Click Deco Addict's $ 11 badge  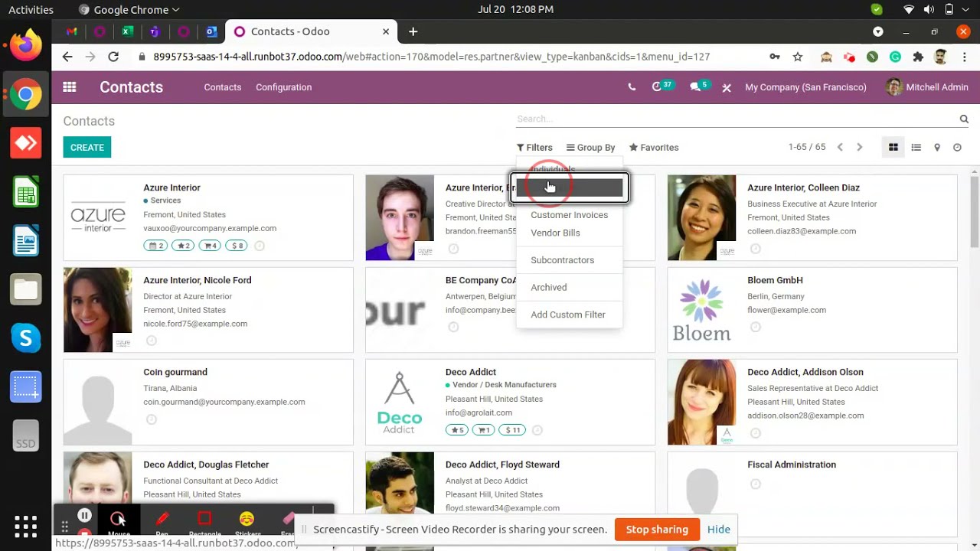coord(514,430)
